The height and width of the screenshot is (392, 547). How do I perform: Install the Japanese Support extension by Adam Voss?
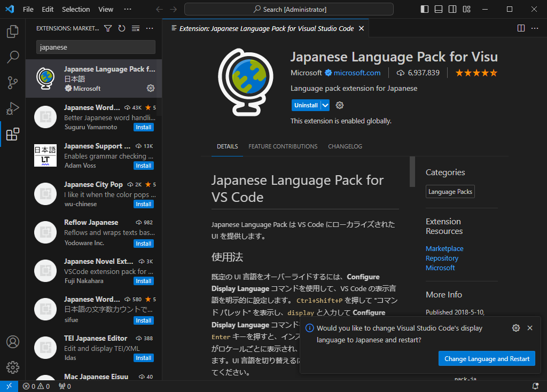point(143,166)
